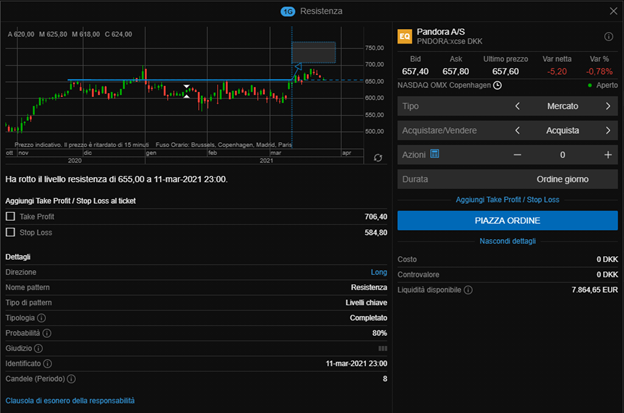Click the Liquidità disponibile amount 7.864,65 EUR

pyautogui.click(x=595, y=290)
